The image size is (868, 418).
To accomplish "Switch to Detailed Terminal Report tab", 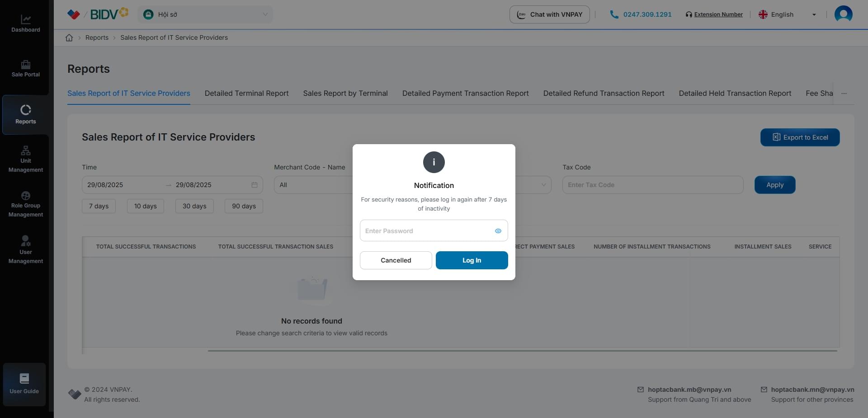I will point(246,94).
